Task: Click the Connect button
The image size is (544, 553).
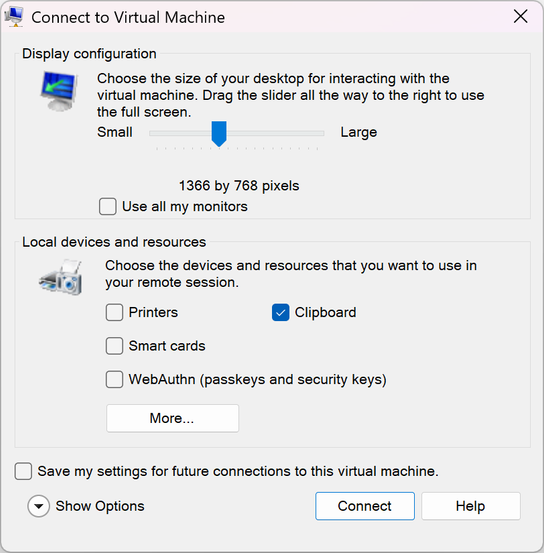Action: (x=365, y=506)
